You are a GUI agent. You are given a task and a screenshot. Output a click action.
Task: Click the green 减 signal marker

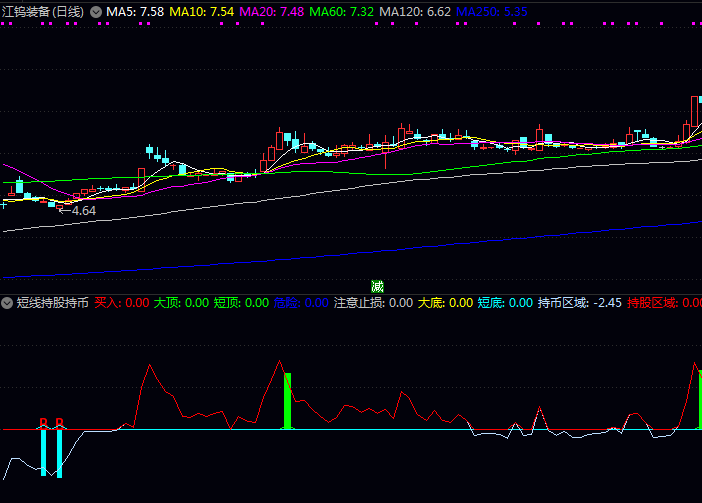(x=377, y=287)
